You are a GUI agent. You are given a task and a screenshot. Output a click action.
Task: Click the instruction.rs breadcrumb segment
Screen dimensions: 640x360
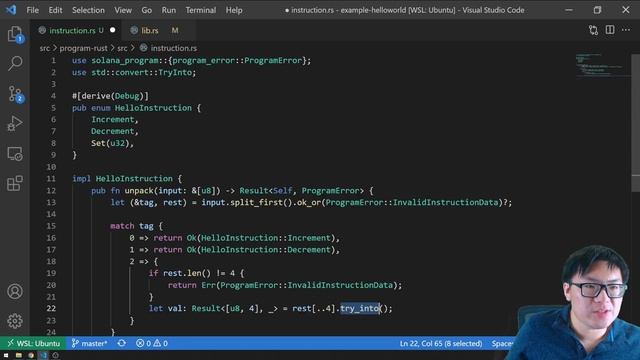[x=173, y=48]
